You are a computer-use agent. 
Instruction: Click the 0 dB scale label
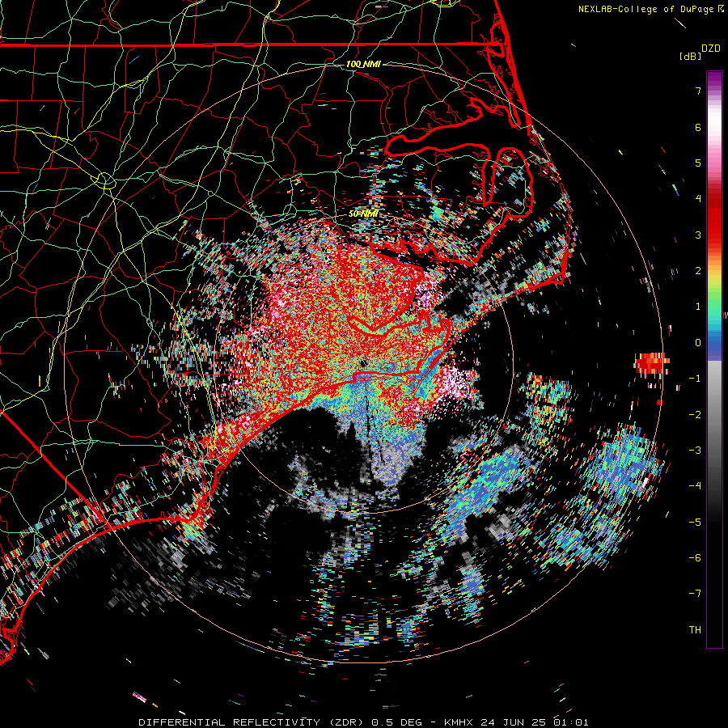[698, 343]
